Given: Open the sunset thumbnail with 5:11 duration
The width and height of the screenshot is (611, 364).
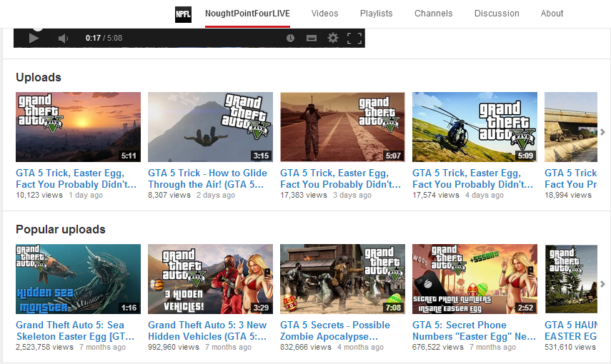Looking at the screenshot, I should tap(78, 127).
